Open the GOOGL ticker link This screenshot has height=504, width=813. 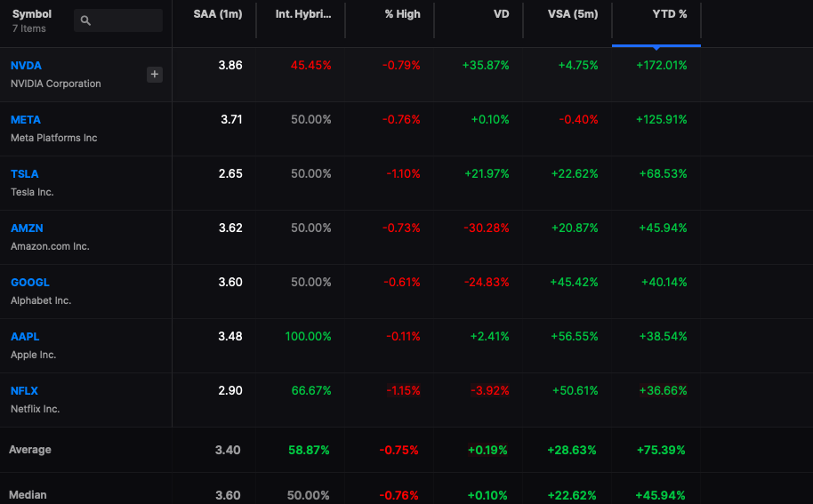(30, 283)
